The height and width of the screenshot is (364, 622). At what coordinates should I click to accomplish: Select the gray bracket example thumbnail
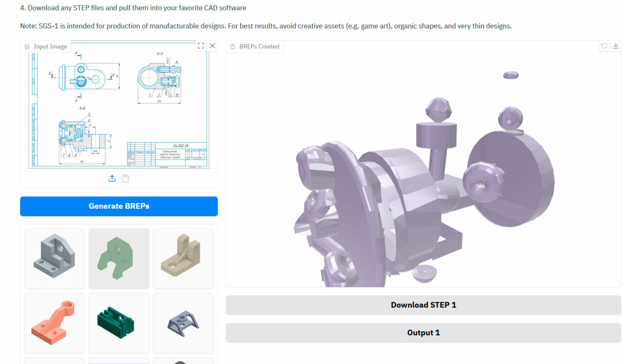[54, 259]
